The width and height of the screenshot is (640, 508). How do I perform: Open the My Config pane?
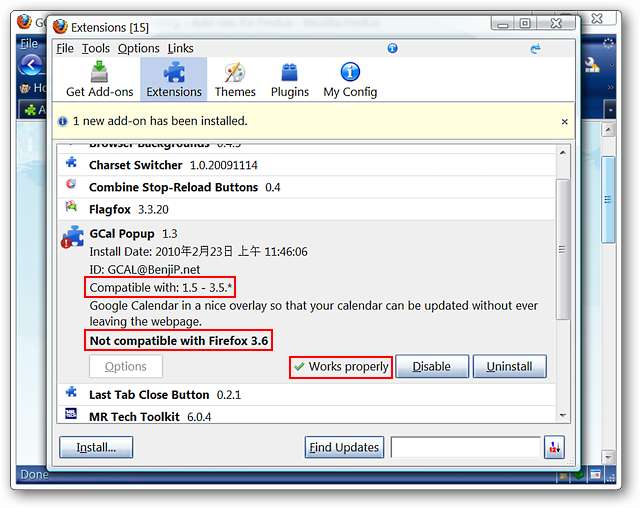[x=350, y=80]
